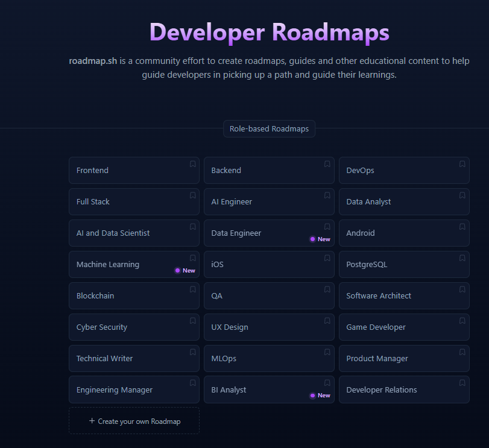Bookmark the Cyber Security roadmap
Screen dimensions: 489x448
(193, 321)
